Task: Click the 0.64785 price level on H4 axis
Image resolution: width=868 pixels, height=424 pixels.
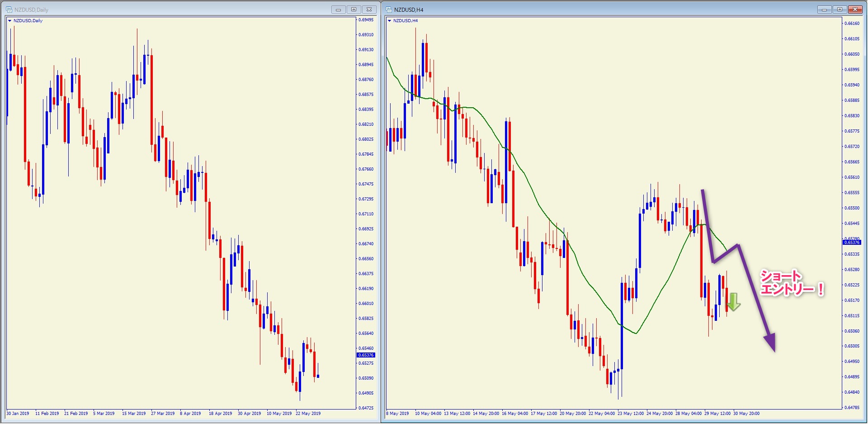Action: pyautogui.click(x=852, y=408)
